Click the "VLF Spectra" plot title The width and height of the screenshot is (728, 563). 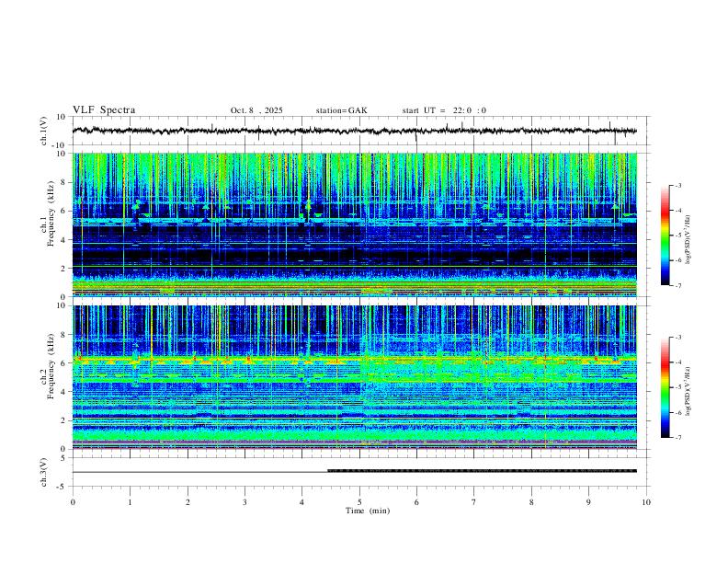[x=104, y=110]
